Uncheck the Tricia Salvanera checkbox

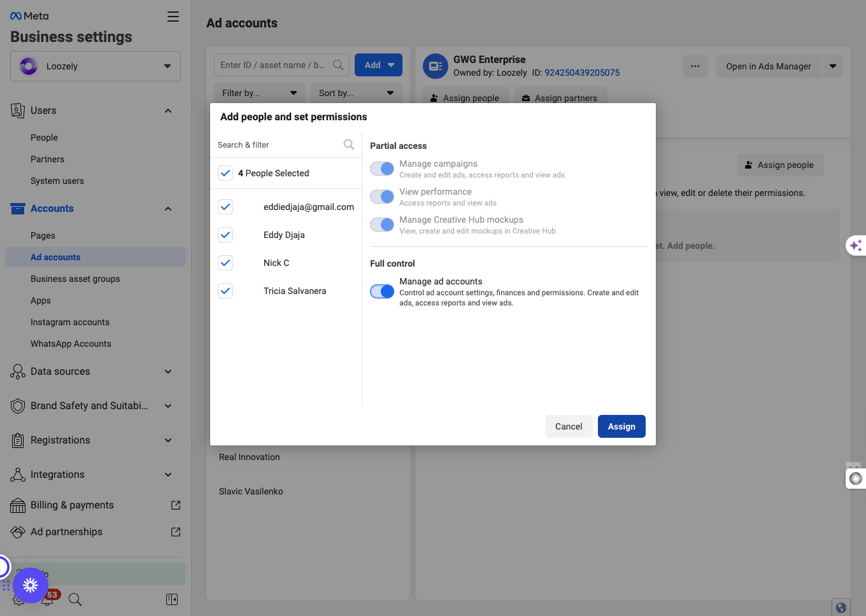click(225, 291)
